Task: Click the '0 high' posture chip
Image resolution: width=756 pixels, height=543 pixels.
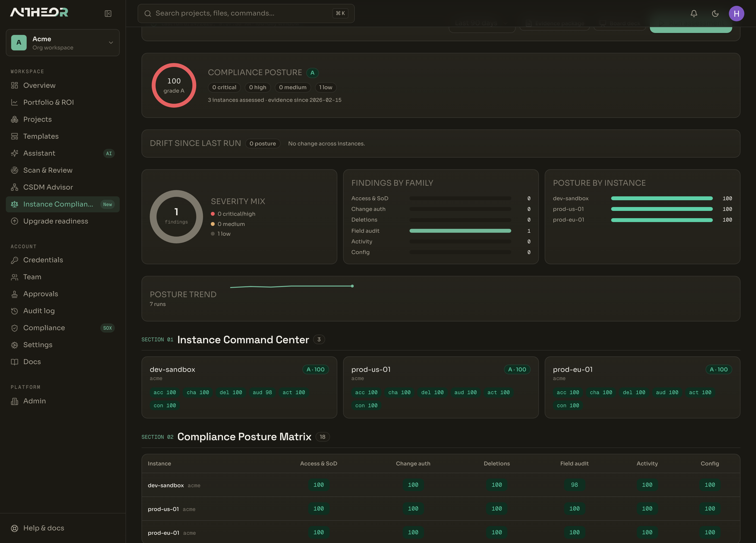Action: pos(258,87)
